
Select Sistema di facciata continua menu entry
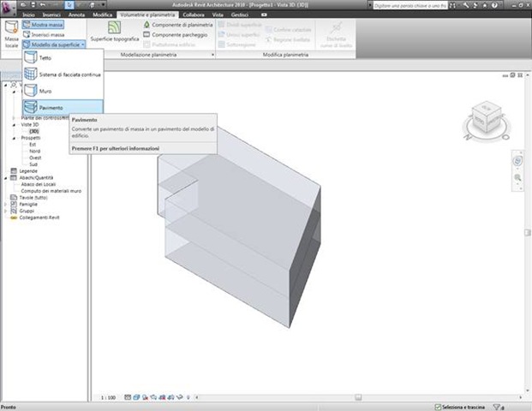pos(63,74)
